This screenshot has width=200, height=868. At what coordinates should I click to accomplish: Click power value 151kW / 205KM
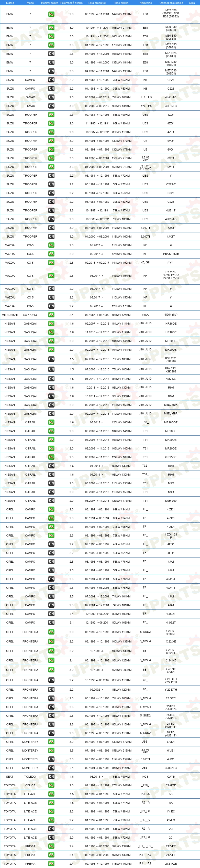[121, 670]
